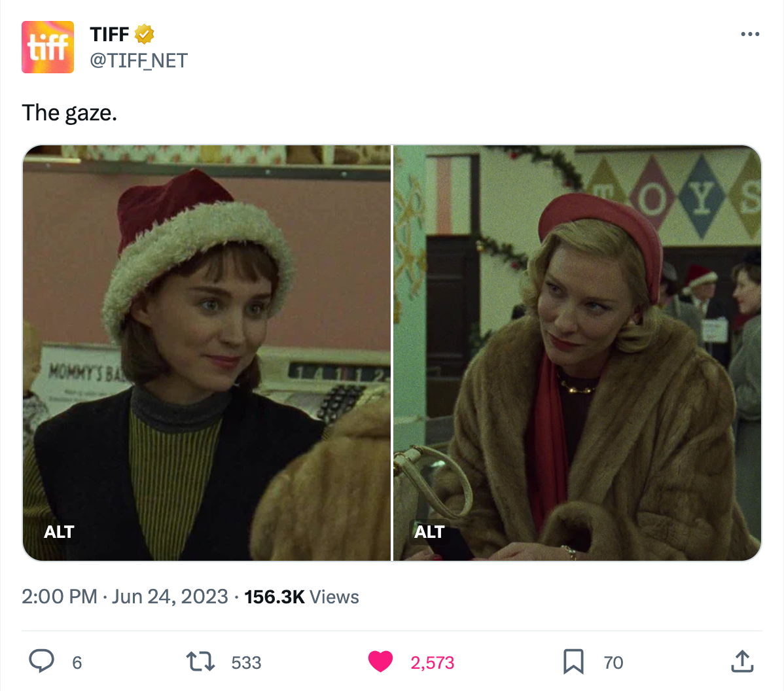Viewport: 784px width, 691px height.
Task: Click the 2,573 likes count
Action: pyautogui.click(x=433, y=662)
